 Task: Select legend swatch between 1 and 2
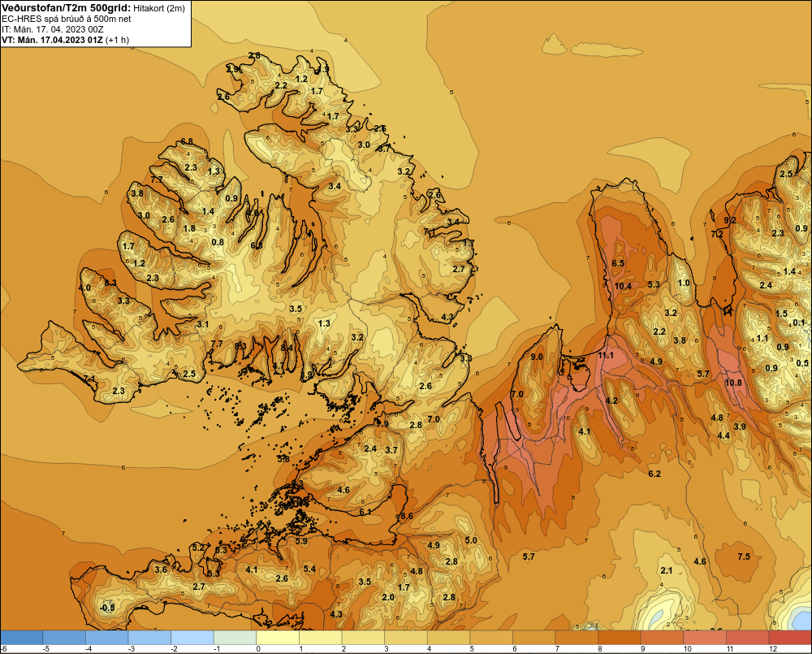point(321,637)
